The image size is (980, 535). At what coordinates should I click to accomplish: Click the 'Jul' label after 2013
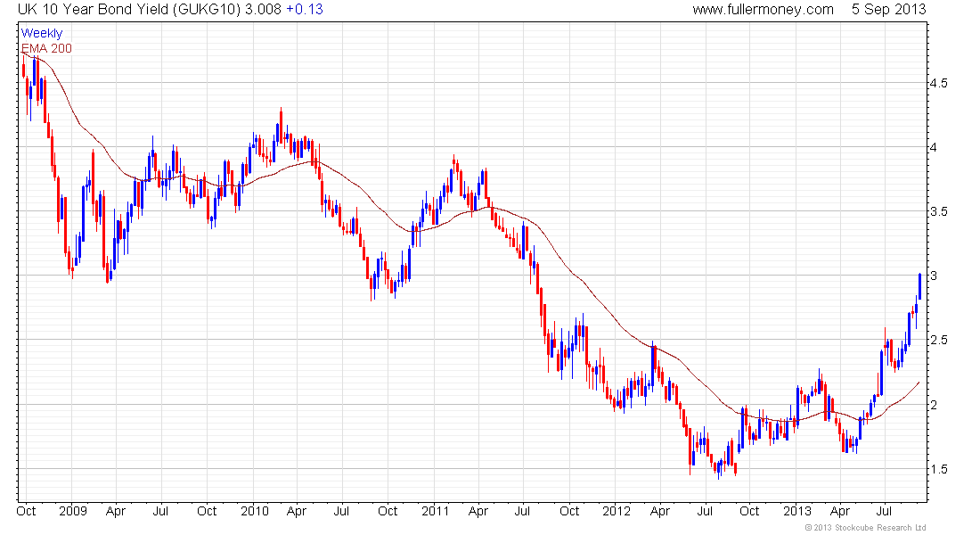pos(884,511)
